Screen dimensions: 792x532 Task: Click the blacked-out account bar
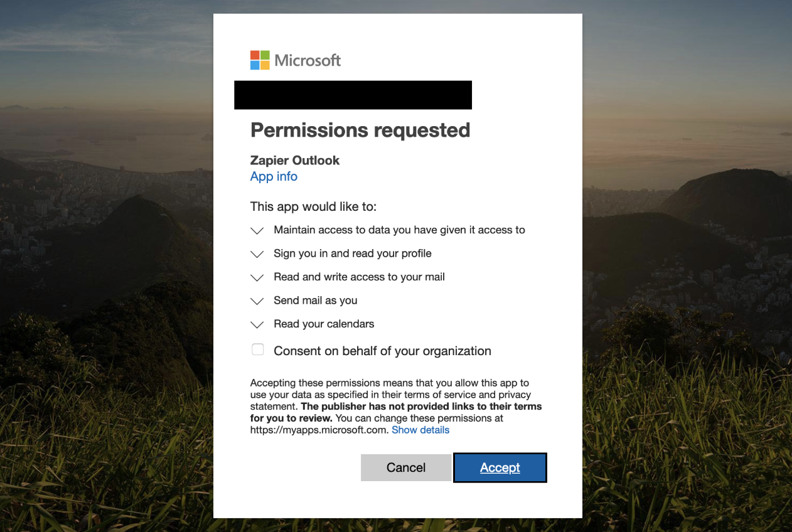coord(353,95)
